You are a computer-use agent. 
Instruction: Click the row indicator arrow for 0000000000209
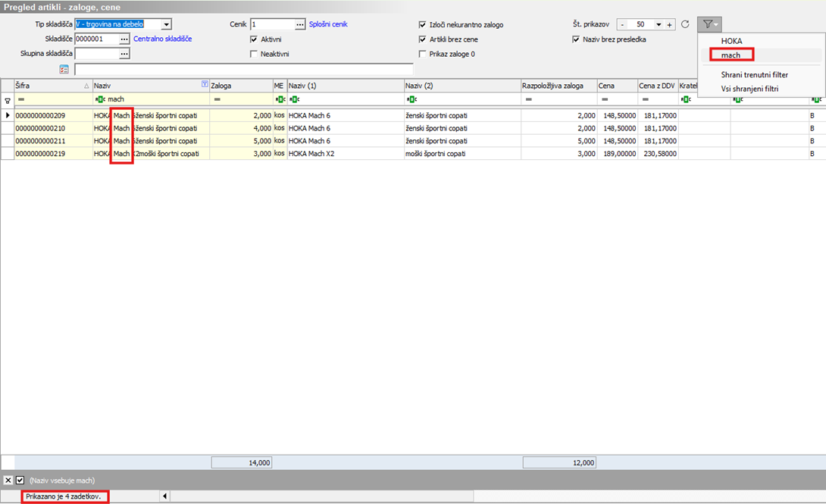(x=8, y=114)
